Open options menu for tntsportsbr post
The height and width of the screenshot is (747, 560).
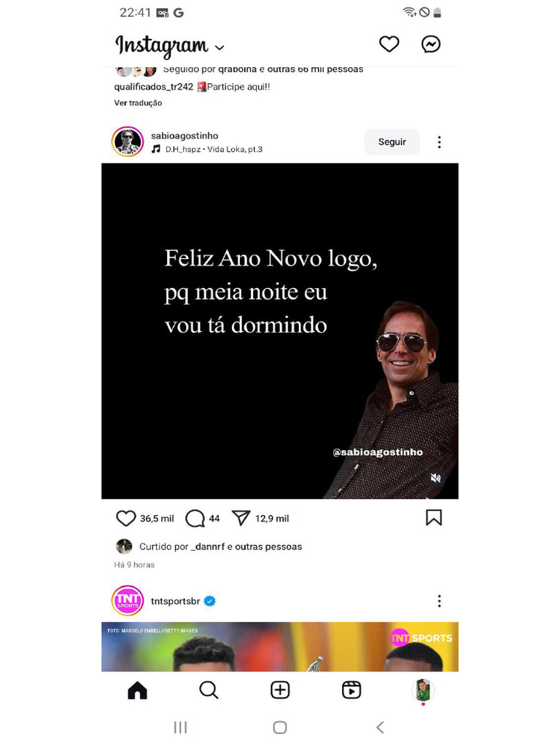click(439, 601)
